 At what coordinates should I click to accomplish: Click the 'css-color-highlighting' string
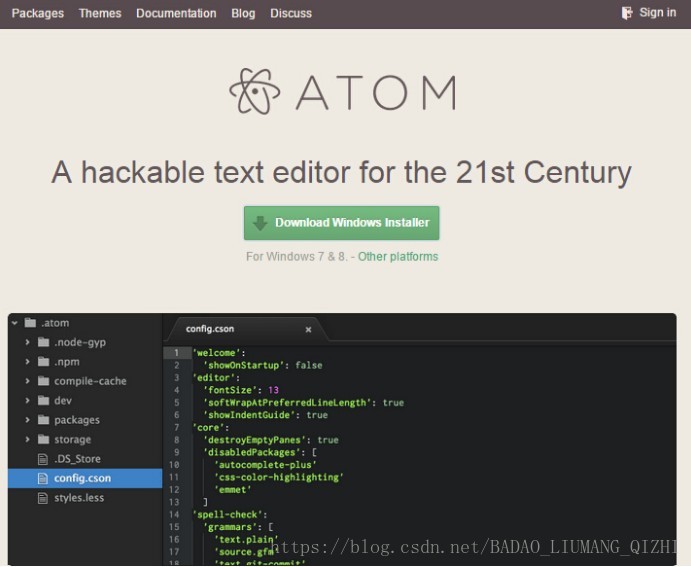pyautogui.click(x=279, y=477)
